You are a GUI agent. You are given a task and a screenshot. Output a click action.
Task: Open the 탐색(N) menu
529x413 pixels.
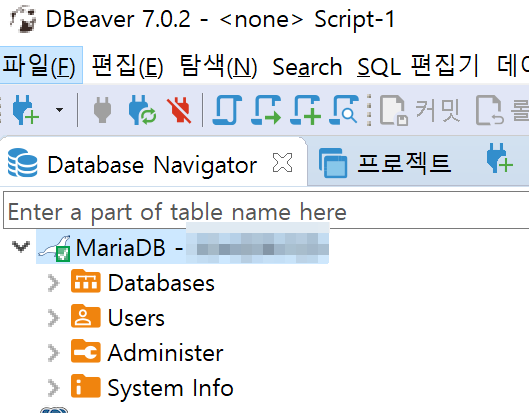point(218,66)
